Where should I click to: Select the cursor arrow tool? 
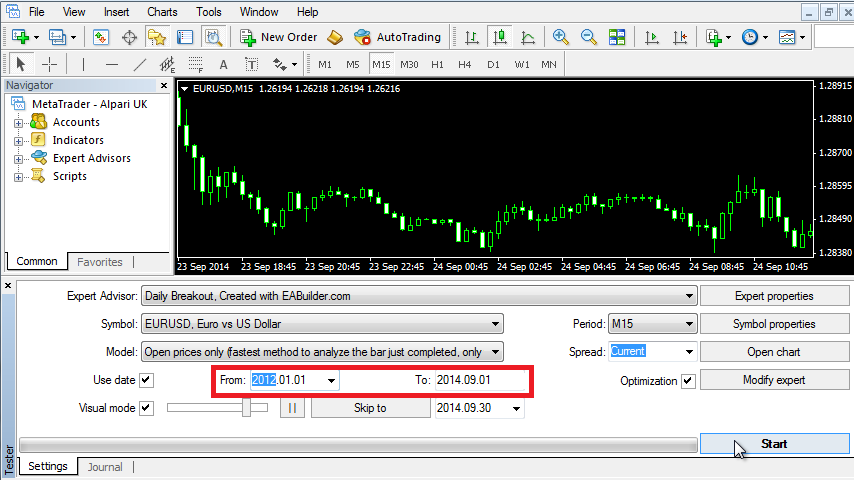[x=21, y=64]
